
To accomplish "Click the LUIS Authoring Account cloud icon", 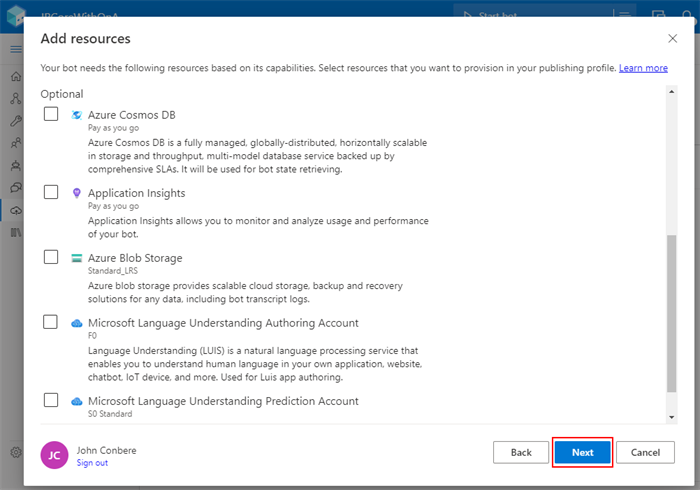I will coord(77,323).
